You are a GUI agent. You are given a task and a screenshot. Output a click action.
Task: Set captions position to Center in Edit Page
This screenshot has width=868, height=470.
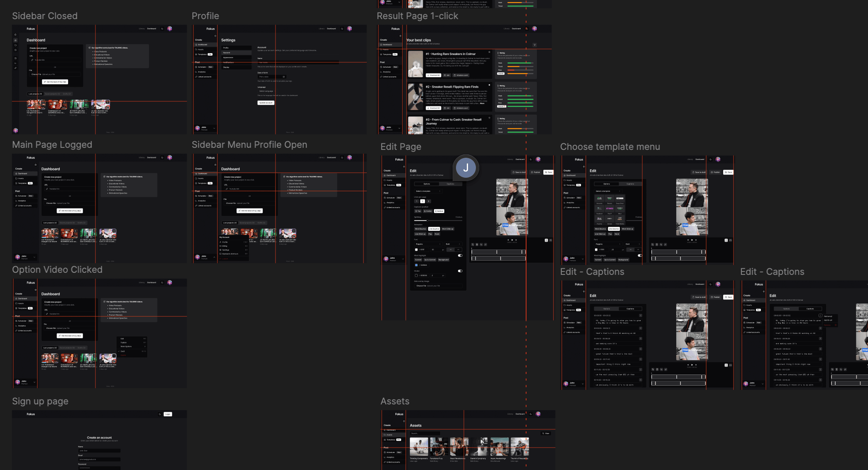(428, 211)
